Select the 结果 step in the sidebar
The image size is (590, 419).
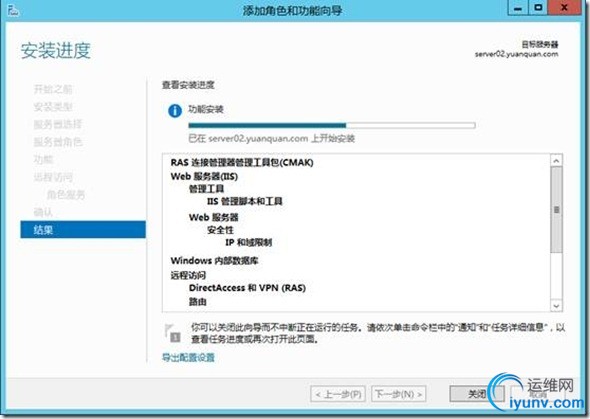pyautogui.click(x=83, y=229)
